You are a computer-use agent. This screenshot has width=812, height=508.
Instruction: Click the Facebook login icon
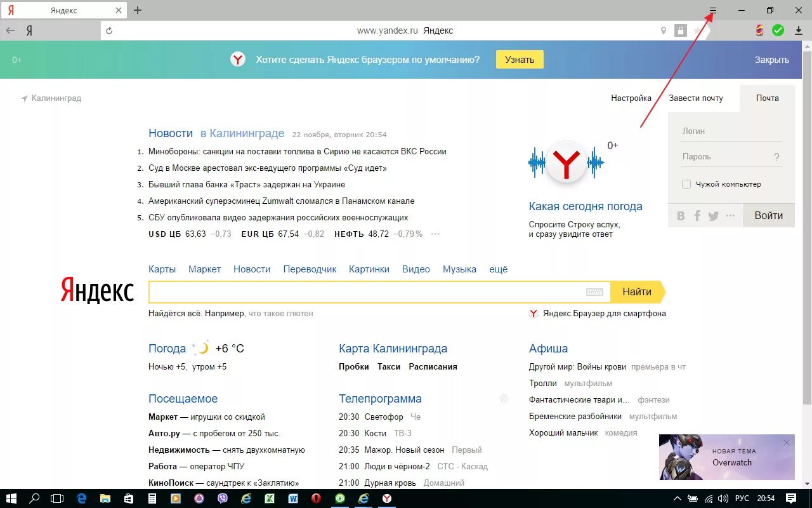coord(697,216)
